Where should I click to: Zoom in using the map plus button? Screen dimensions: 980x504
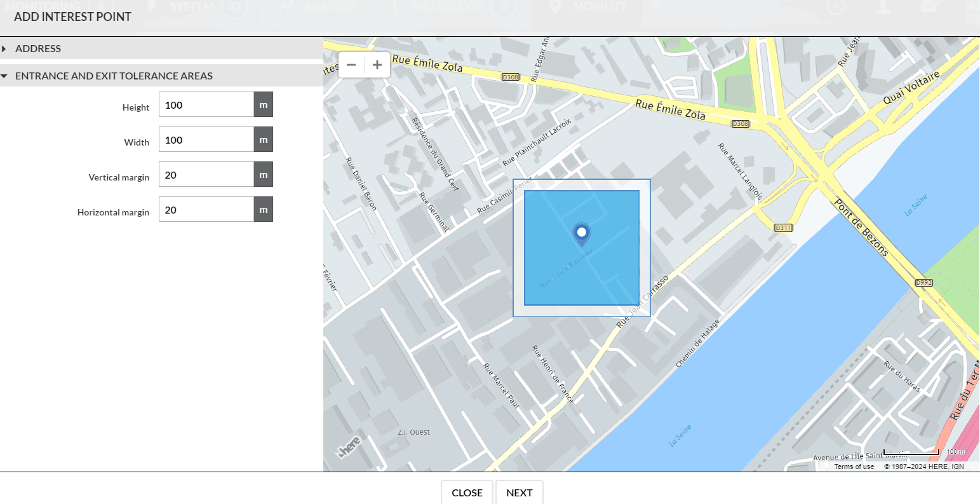pos(377,64)
